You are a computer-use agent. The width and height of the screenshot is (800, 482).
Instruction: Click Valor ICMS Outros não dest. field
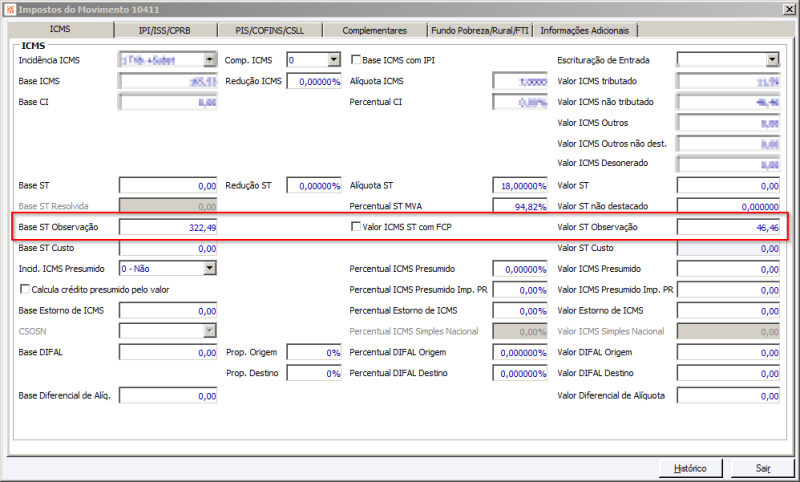[728, 144]
